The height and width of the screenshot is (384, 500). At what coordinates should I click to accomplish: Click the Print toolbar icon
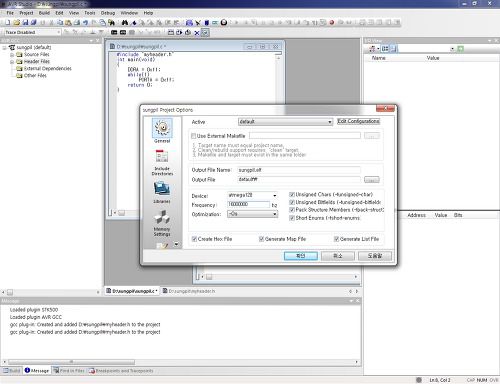[x=77, y=22]
